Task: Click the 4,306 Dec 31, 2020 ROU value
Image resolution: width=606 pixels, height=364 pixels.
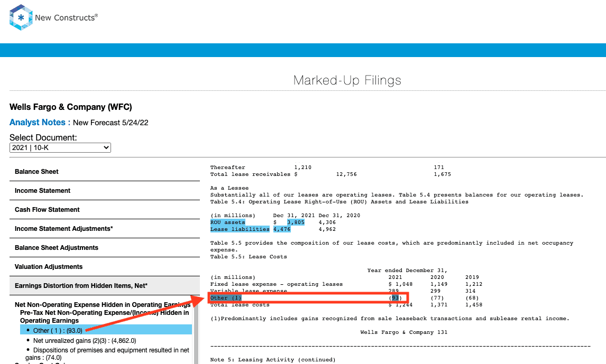Action: point(327,222)
